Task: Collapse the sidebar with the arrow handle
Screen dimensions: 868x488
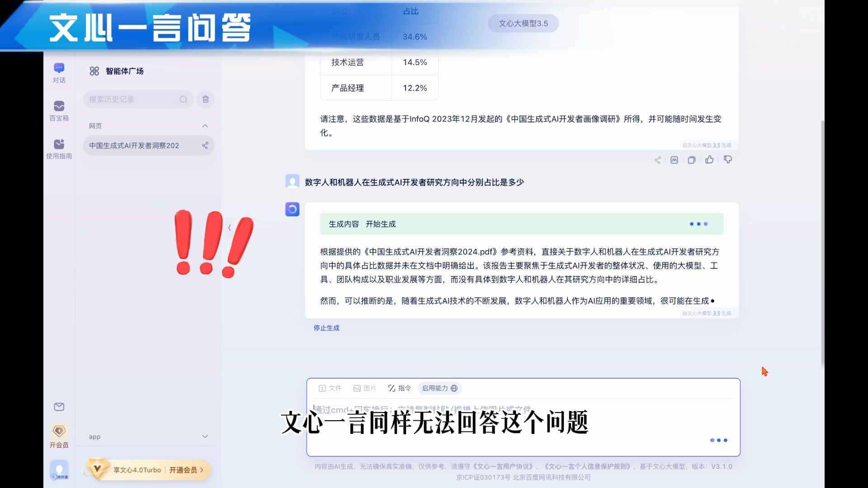Action: click(230, 228)
